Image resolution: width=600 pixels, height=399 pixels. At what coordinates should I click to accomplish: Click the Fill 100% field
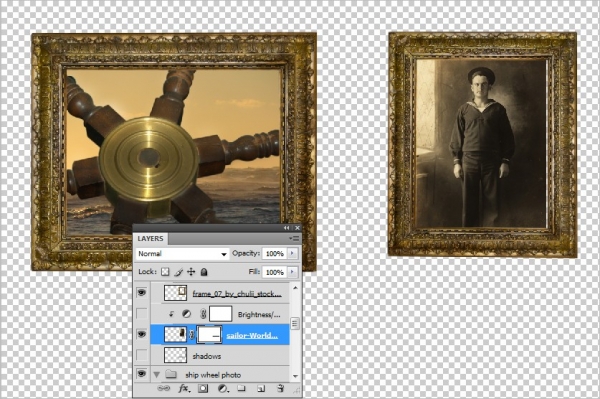coord(275,272)
